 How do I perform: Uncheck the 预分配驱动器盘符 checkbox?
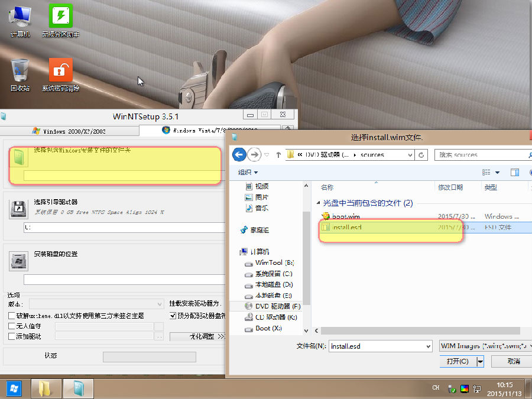(173, 316)
